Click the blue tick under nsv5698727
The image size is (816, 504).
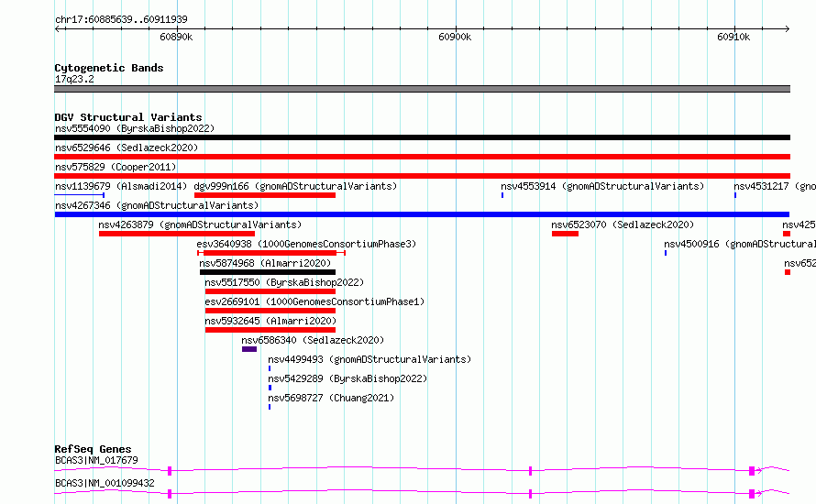pos(270,407)
